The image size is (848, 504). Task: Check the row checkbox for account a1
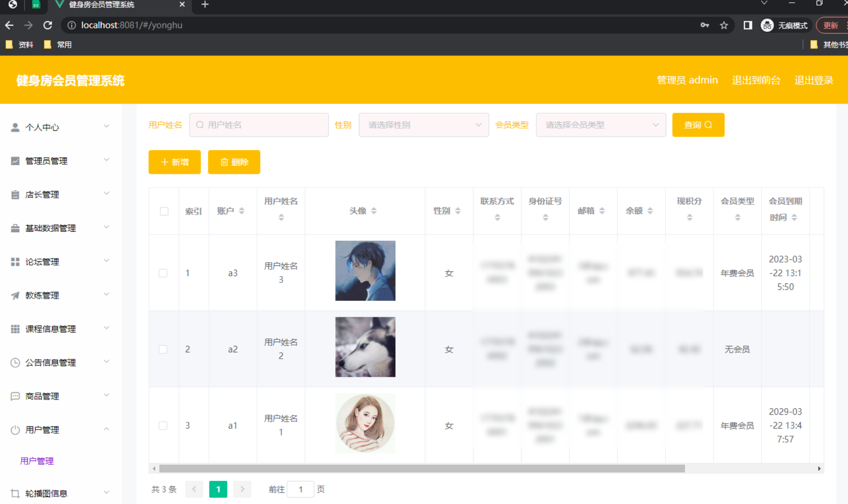(x=163, y=426)
